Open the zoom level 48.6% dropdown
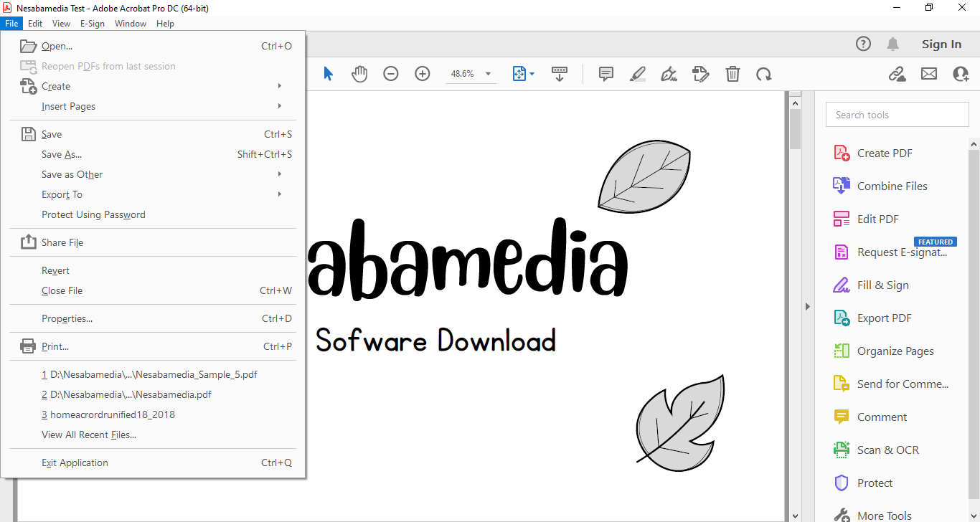Image resolution: width=980 pixels, height=522 pixels. [488, 74]
